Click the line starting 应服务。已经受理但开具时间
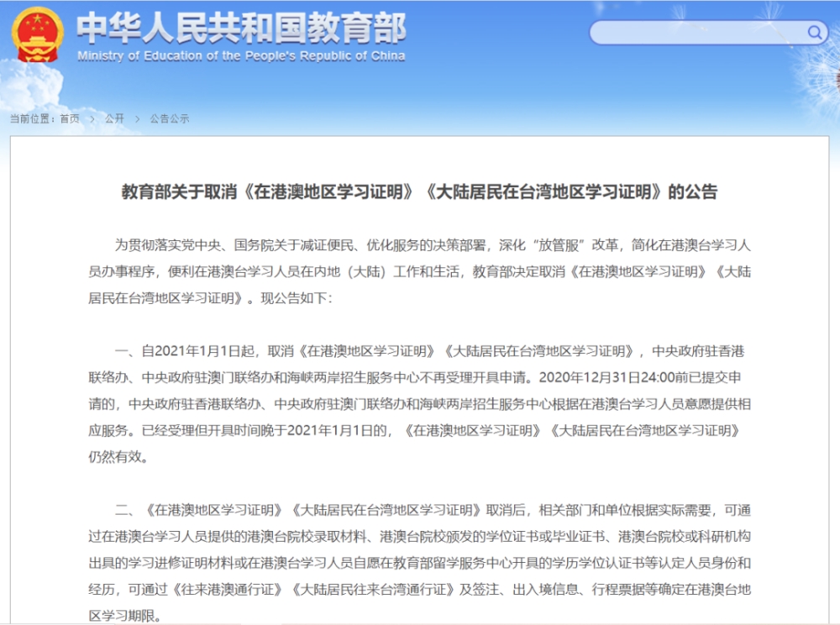 pyautogui.click(x=415, y=431)
